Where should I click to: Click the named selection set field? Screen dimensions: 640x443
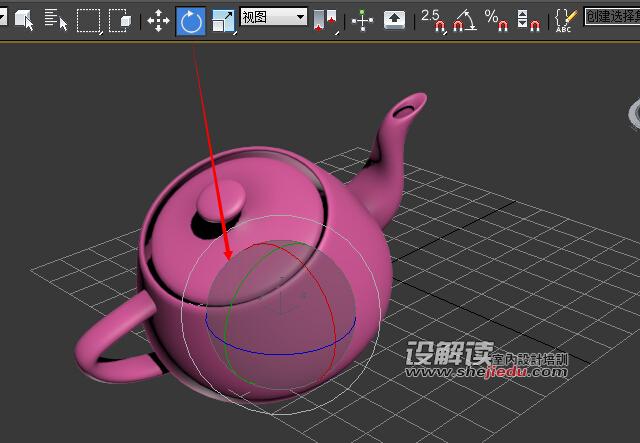612,17
